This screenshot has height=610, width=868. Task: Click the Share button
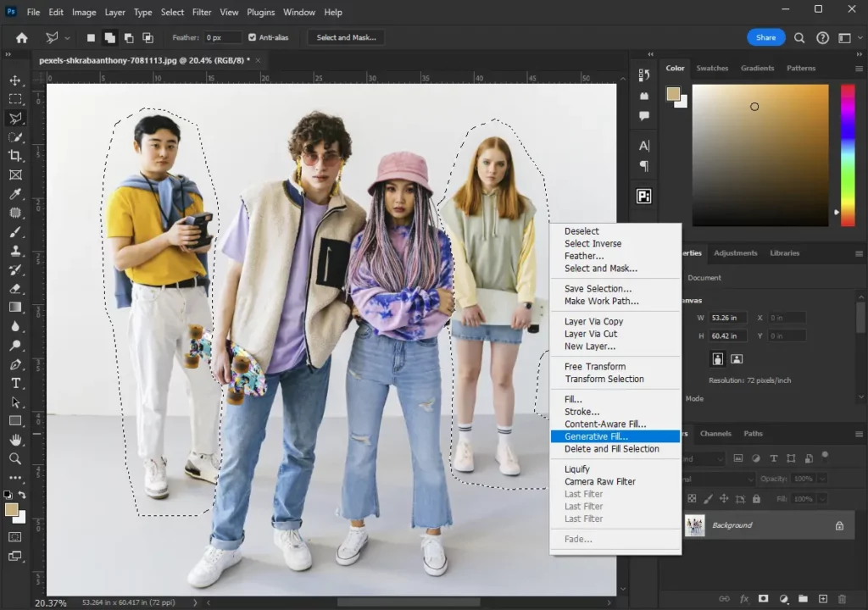765,38
